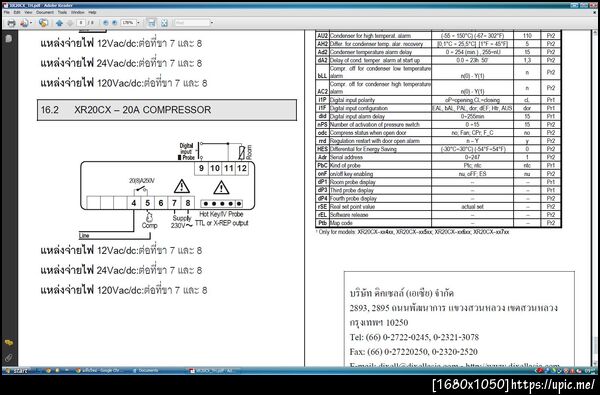600x395 pixels.
Task: Click terminal 9 in wiring diagram
Action: coord(201,168)
